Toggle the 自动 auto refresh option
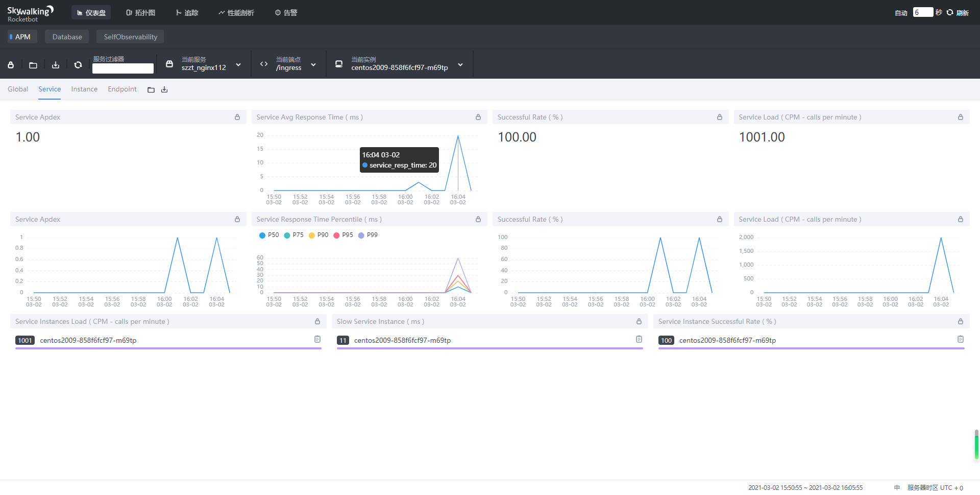Screen dimensions: 980x495 (901, 13)
